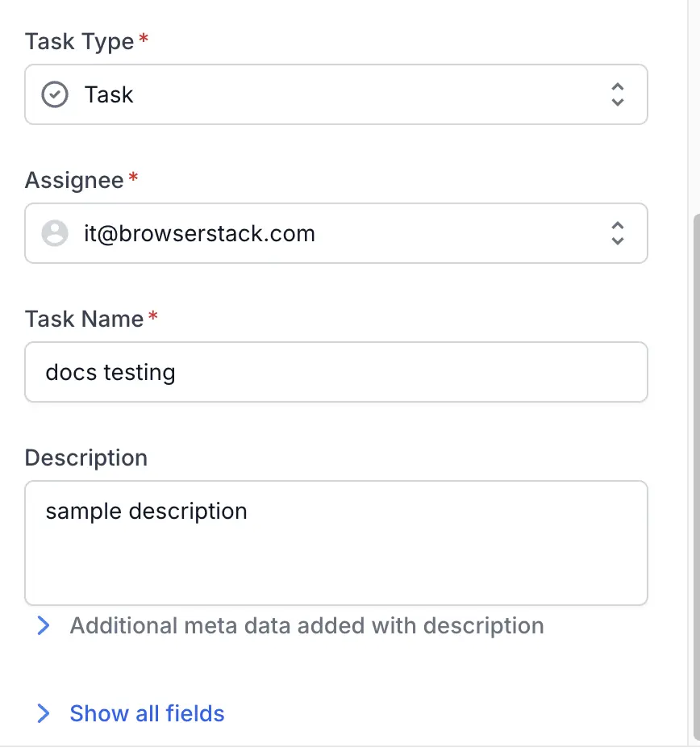Show all fields in the form
700x752 pixels.
tap(147, 713)
